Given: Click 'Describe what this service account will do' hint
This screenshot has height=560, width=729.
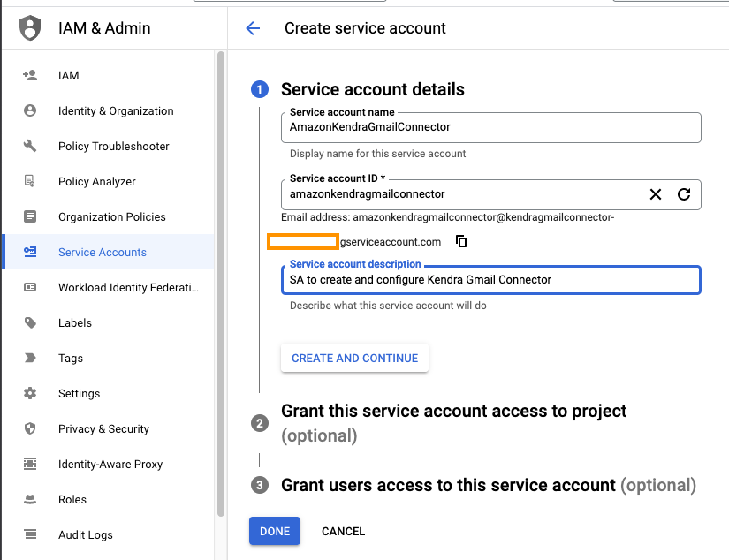Looking at the screenshot, I should point(388,306).
